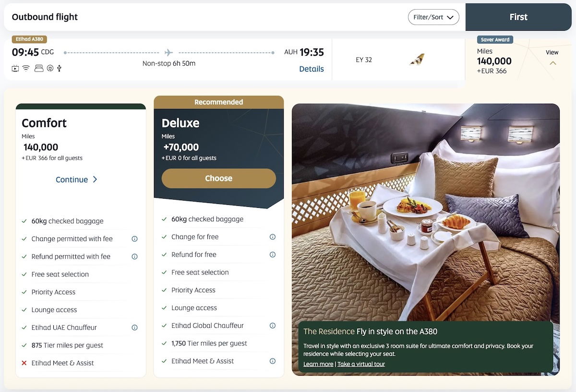Screen dimensions: 576x392
Task: Follow the Learn more link for The Residence
Action: point(318,364)
